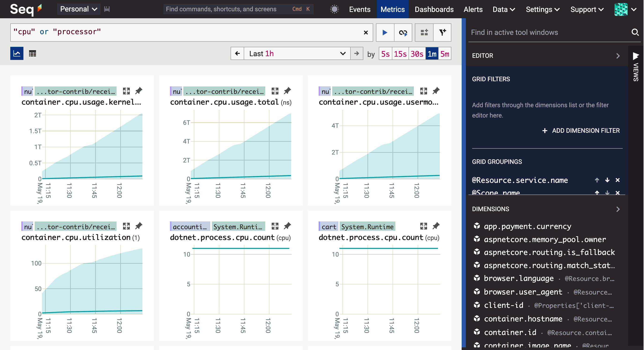Switch to chart view mode
The width and height of the screenshot is (644, 350).
[17, 53]
